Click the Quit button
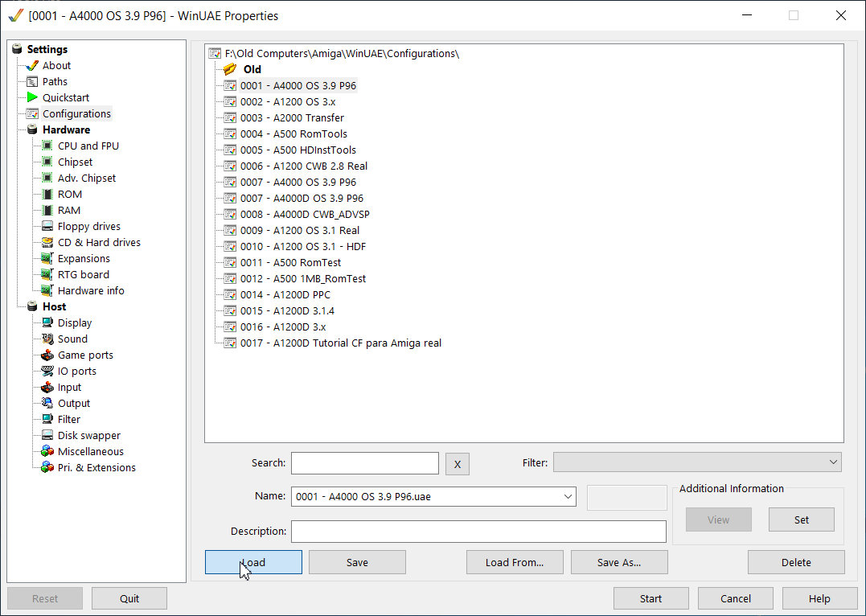Image resolution: width=866 pixels, height=616 pixels. coord(129,598)
